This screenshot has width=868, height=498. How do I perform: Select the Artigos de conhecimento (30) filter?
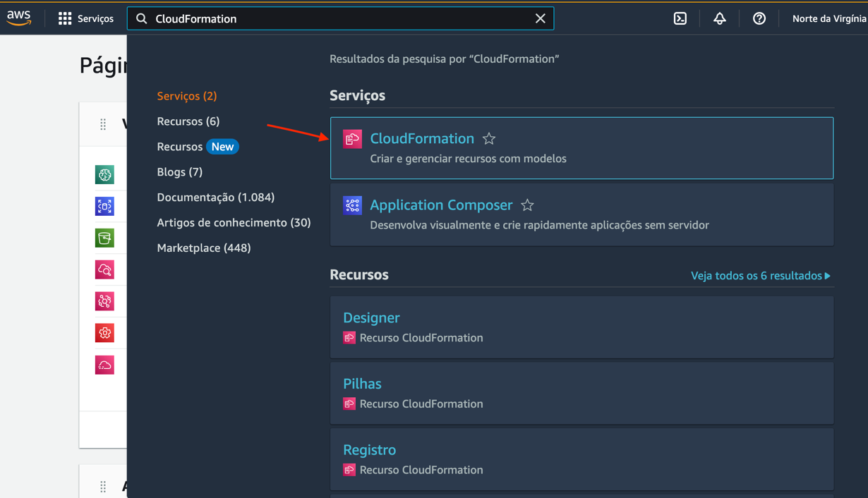[x=234, y=223]
